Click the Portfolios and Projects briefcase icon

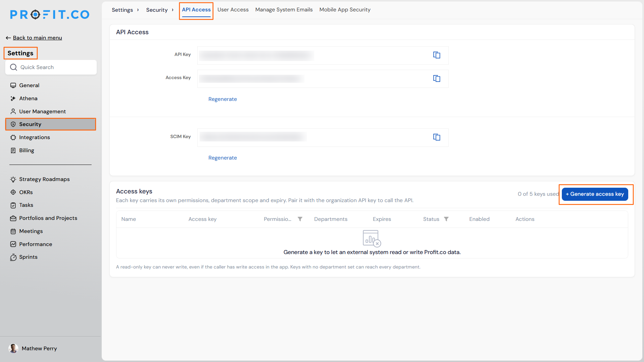coord(13,218)
